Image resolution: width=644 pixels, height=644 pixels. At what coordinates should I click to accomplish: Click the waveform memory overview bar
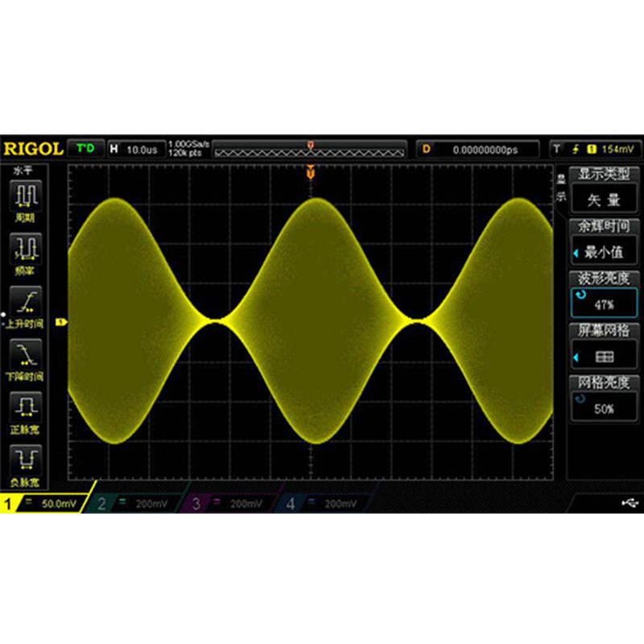(x=310, y=149)
